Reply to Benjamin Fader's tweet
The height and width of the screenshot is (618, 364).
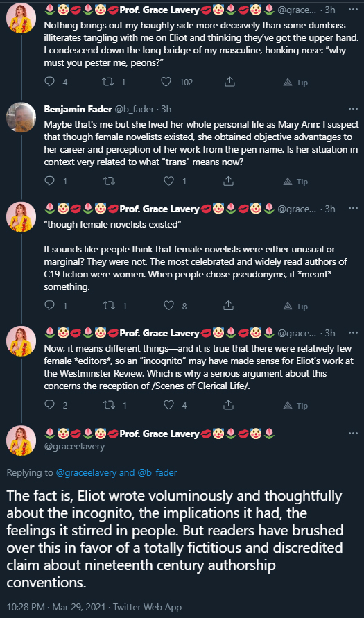(x=50, y=181)
